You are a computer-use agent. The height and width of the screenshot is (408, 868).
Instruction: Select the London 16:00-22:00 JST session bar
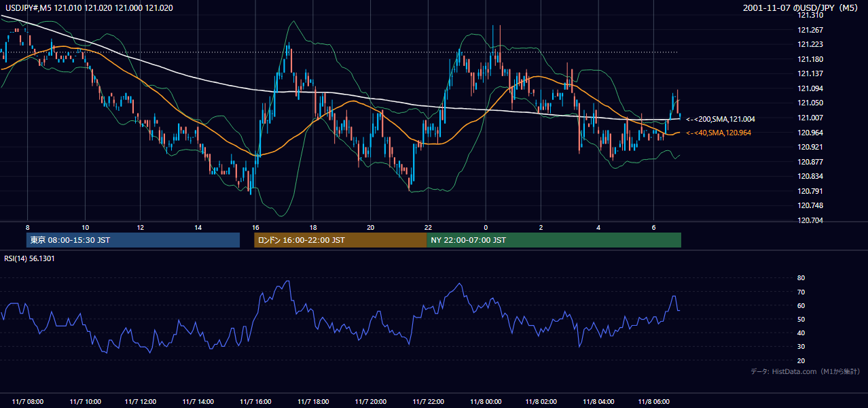[x=340, y=240]
